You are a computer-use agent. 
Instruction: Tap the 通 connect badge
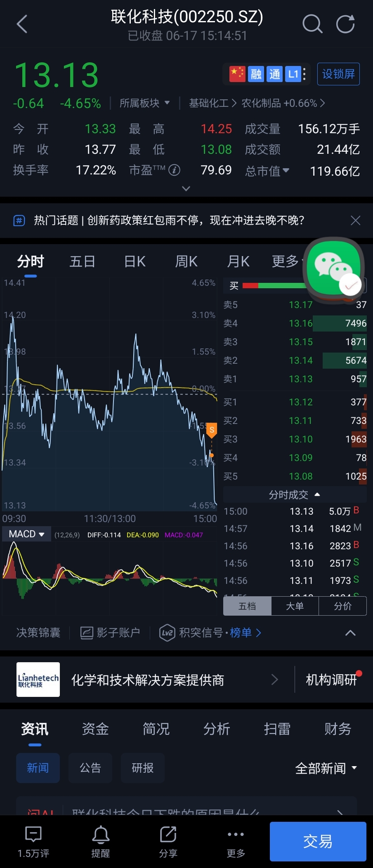pyautogui.click(x=274, y=74)
